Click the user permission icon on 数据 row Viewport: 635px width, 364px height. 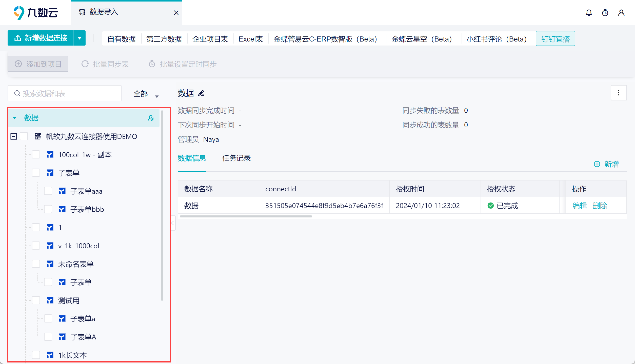pyautogui.click(x=151, y=118)
